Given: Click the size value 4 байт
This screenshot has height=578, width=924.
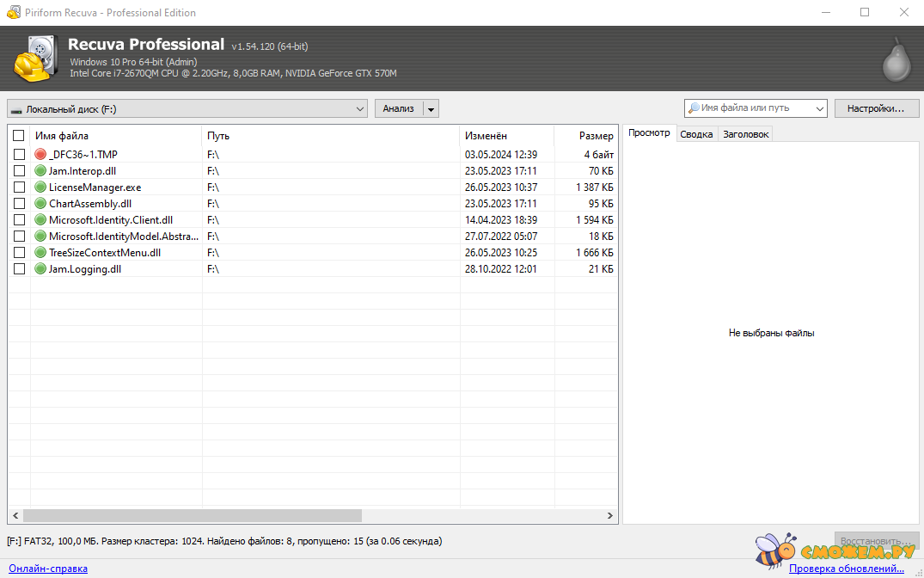Looking at the screenshot, I should click(x=599, y=155).
